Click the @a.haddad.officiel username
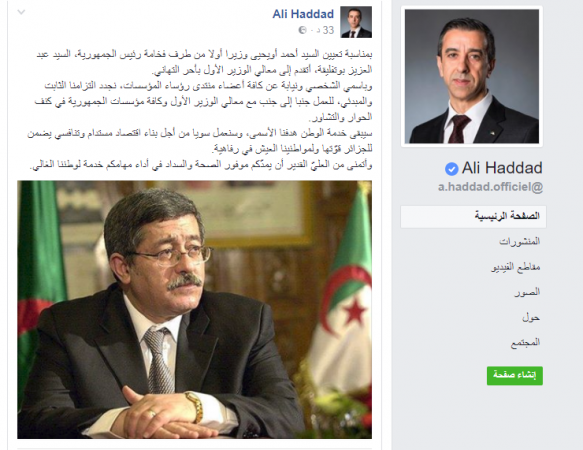Viewport: 583px width, 450px height. coord(490,186)
